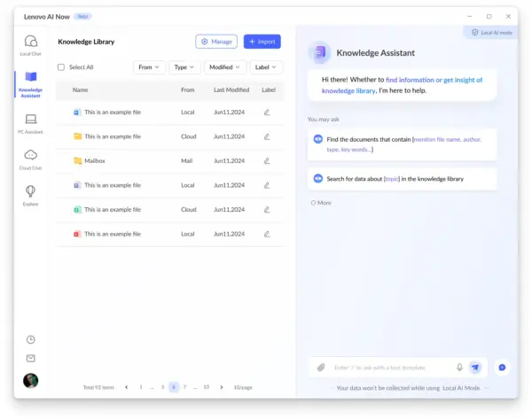Open mail envelope icon in sidebar
This screenshot has width=532, height=419.
(x=31, y=358)
